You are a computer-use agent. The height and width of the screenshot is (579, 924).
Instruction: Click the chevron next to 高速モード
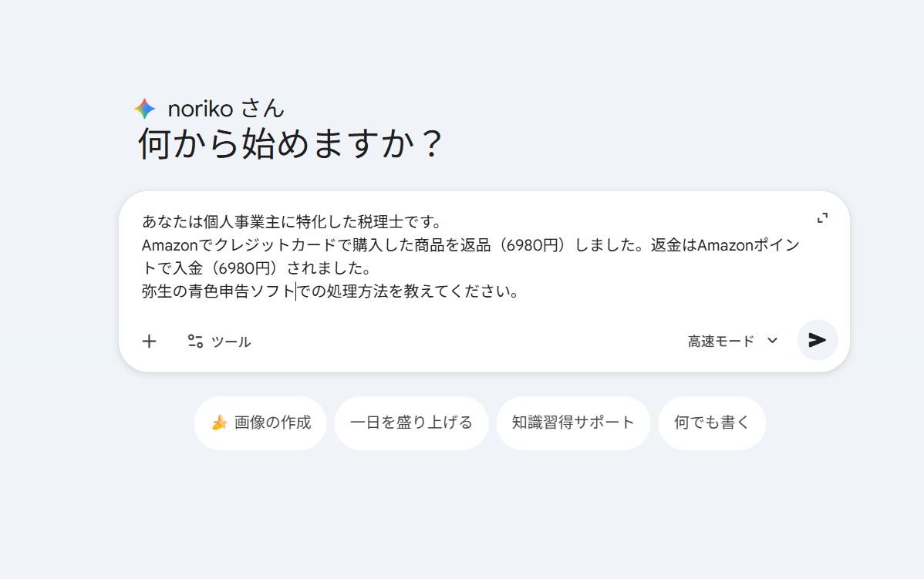click(772, 341)
